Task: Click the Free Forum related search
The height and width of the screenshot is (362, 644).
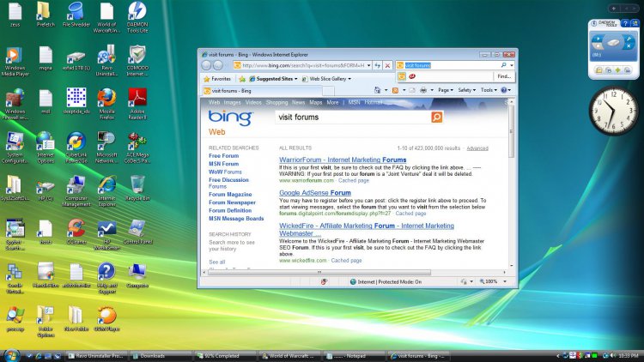Action: (x=223, y=156)
